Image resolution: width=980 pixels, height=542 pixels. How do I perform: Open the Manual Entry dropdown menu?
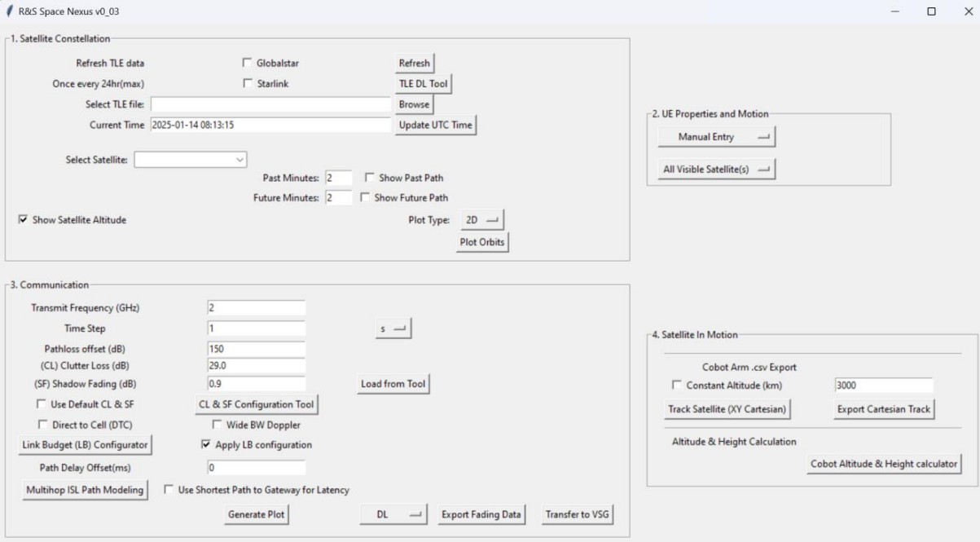716,137
